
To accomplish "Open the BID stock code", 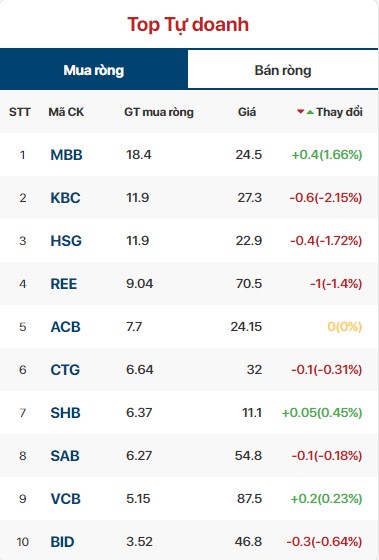I will point(62,542).
